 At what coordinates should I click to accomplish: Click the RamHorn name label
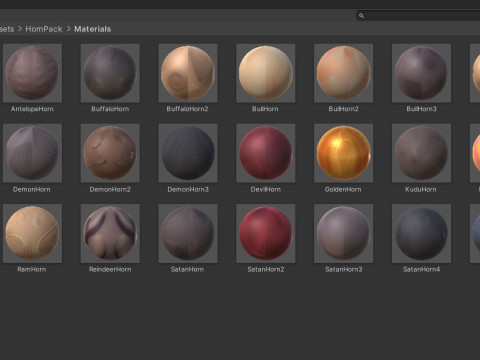pos(32,269)
